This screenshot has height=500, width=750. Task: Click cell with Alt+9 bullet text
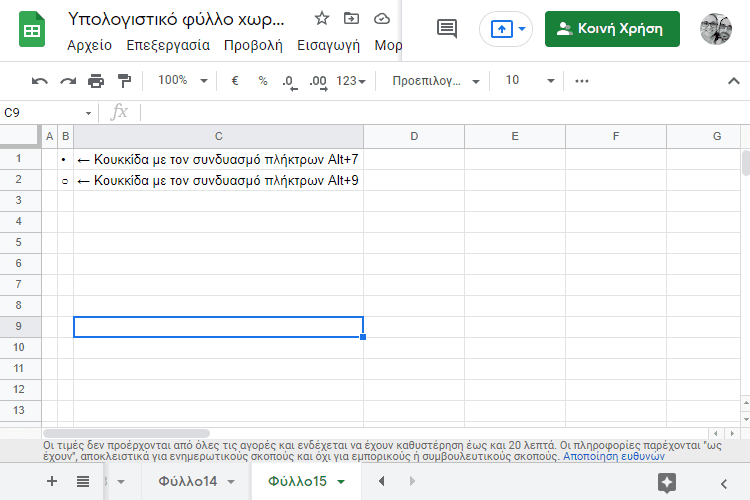pos(219,180)
